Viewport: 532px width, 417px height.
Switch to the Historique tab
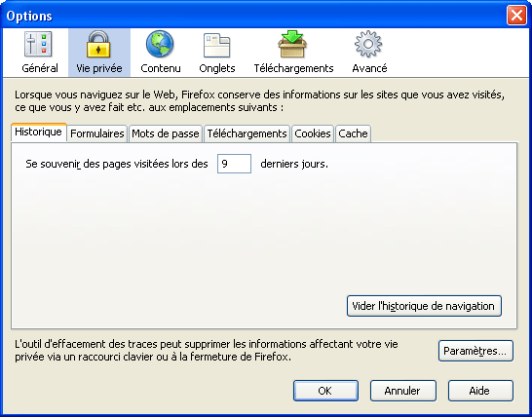tap(39, 132)
